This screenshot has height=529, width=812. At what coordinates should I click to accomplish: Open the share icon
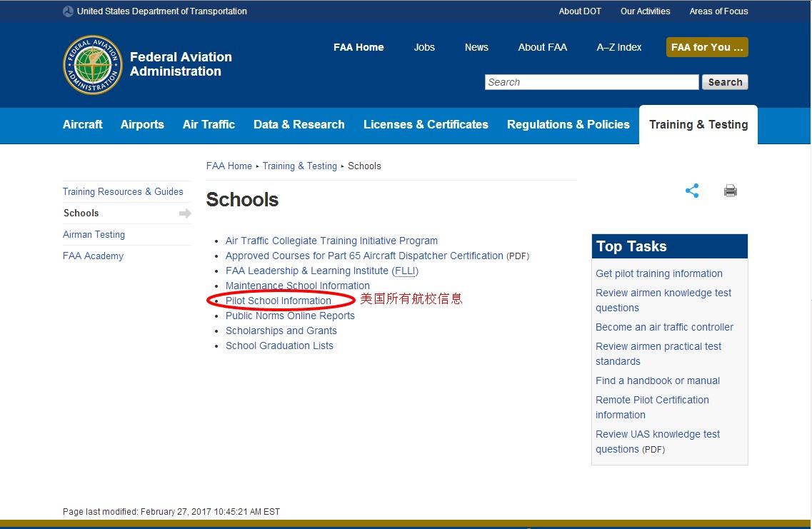[x=692, y=191]
